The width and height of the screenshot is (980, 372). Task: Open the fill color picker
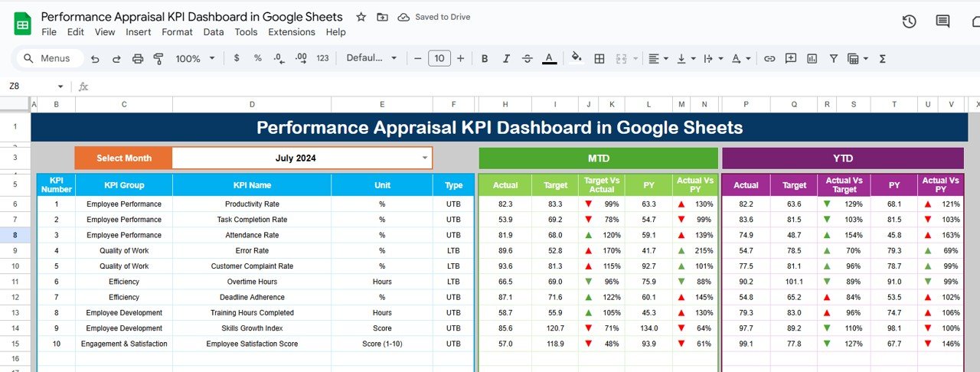tap(577, 58)
